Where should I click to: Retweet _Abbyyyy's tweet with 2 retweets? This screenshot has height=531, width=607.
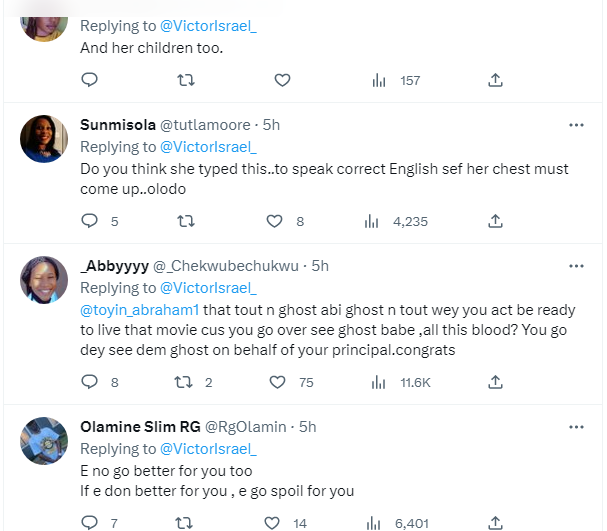tap(185, 381)
